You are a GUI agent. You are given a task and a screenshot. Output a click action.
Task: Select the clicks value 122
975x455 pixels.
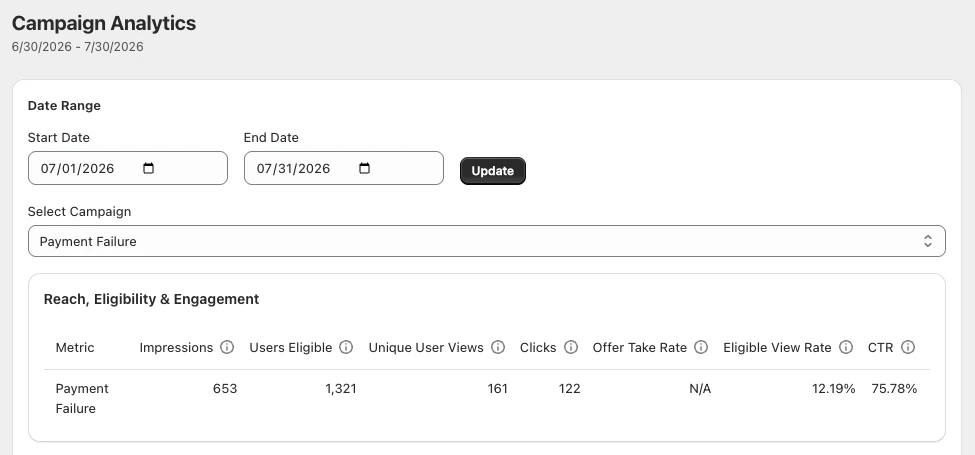pos(570,388)
